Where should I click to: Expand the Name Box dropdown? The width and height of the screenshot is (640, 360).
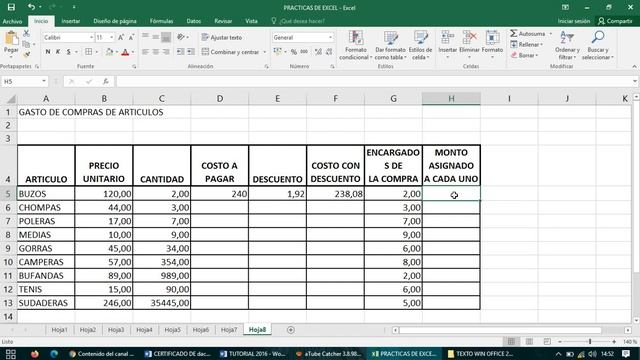44,81
